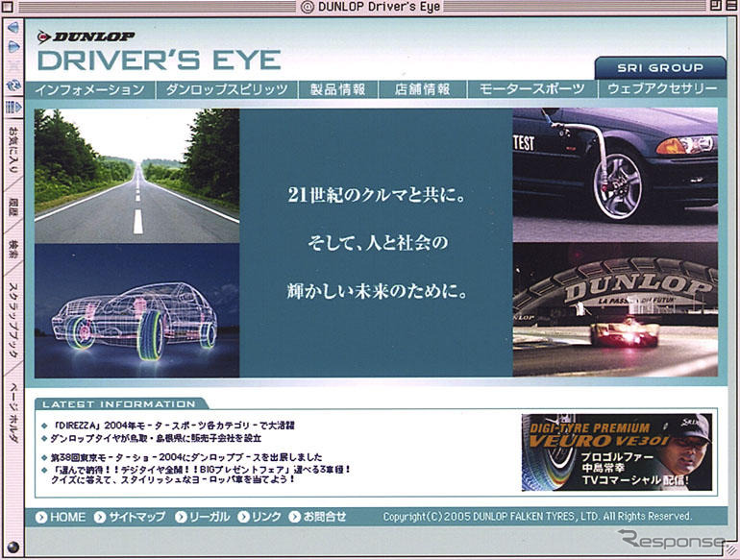The height and width of the screenshot is (560, 740).
Task: Click the browser Forward arrow icon
Action: 13,46
